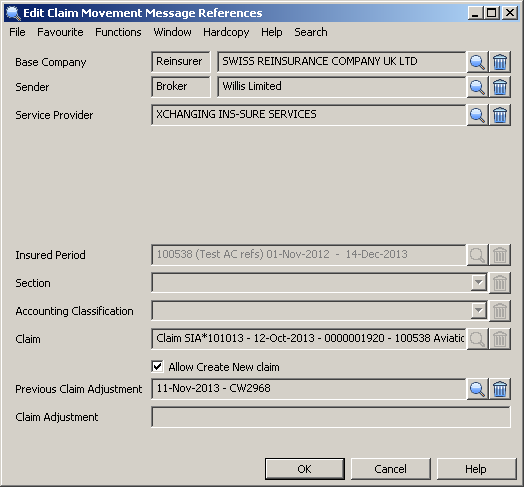Untick Allow Create New claim checkbox

coord(157,366)
